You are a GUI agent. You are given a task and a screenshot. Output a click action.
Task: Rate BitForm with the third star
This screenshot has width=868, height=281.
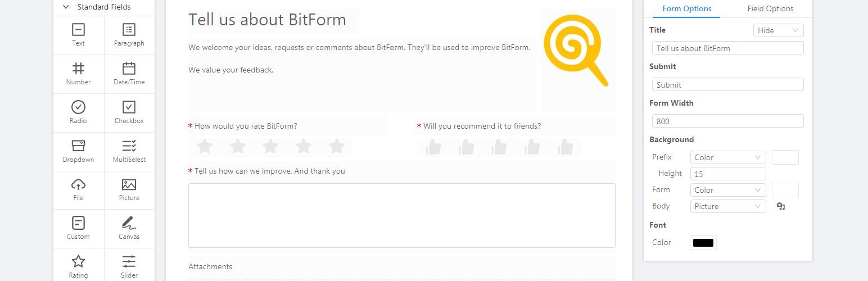click(270, 147)
